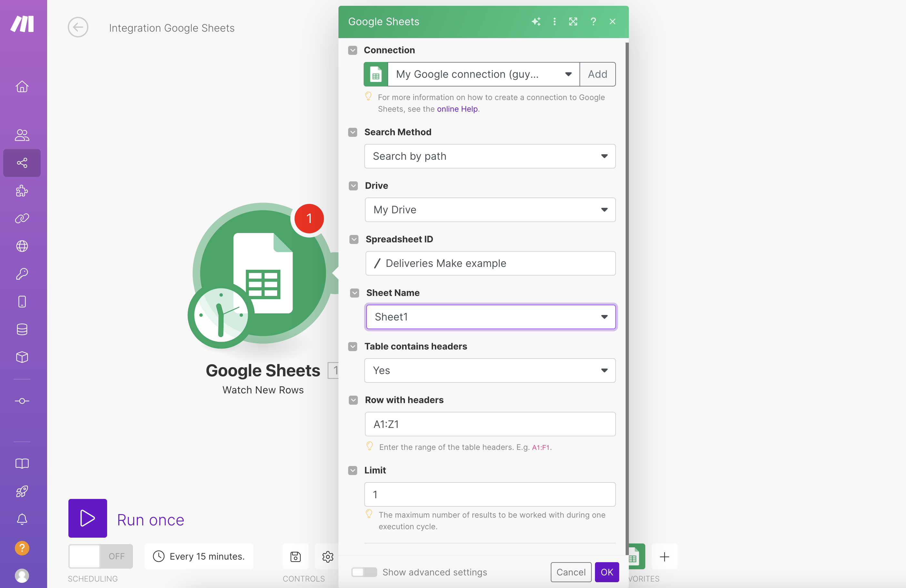This screenshot has height=588, width=906.
Task: Click the clock trigger icon on module
Action: pyautogui.click(x=221, y=315)
